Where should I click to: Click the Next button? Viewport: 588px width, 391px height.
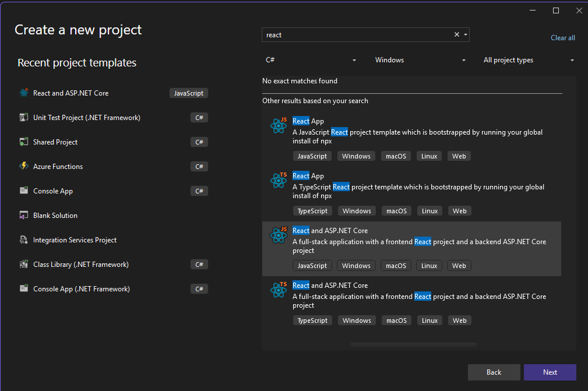click(x=550, y=372)
